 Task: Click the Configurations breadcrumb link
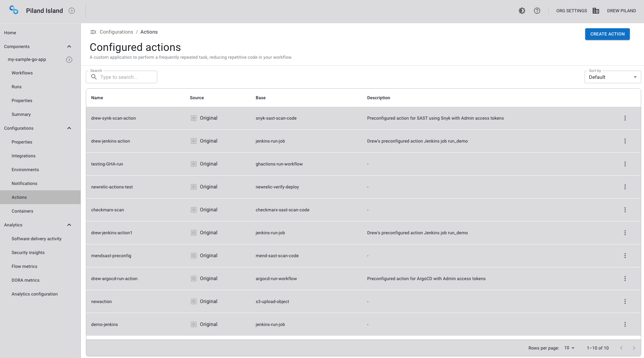pyautogui.click(x=116, y=32)
